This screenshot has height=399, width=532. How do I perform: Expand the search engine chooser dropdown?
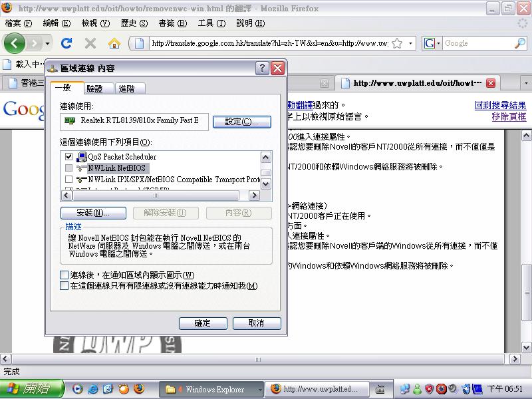(x=438, y=43)
